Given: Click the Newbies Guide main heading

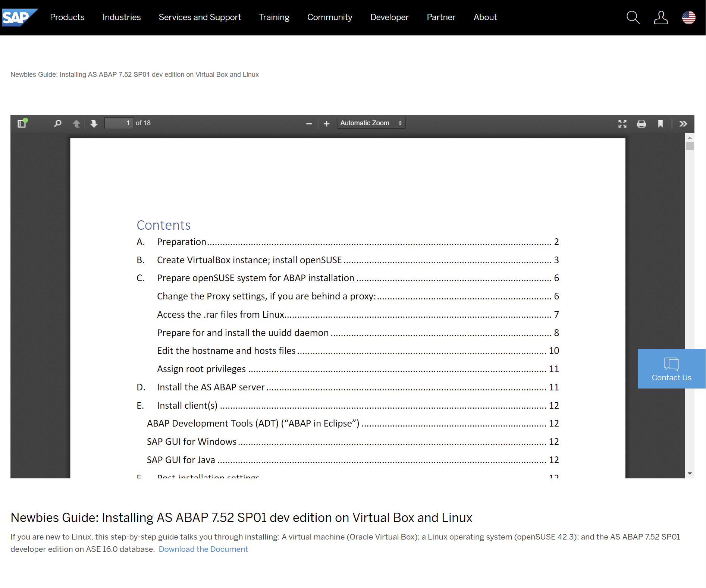Looking at the screenshot, I should [x=241, y=518].
